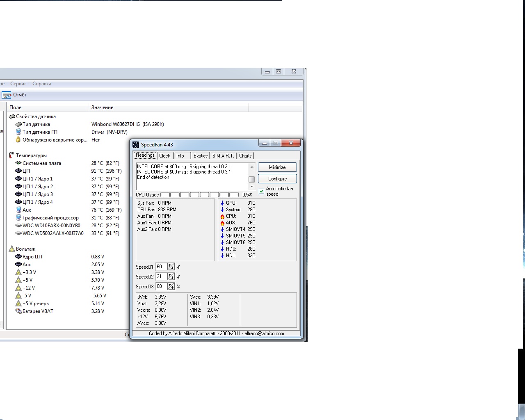The height and width of the screenshot is (420, 525).
Task: Open the Справка menu
Action: 42,84
